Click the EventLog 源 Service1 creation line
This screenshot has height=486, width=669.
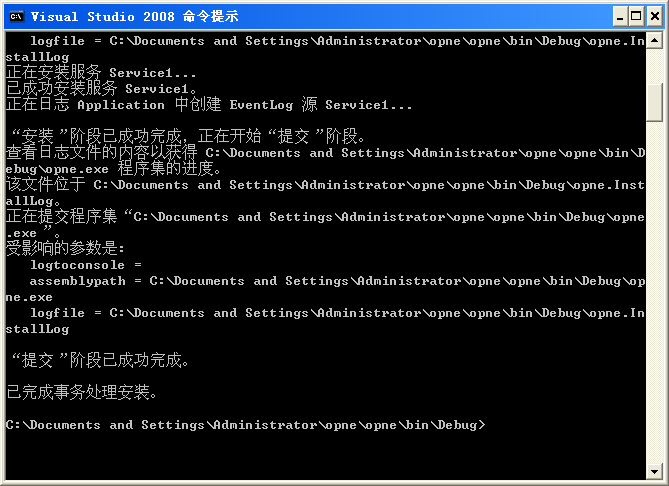[x=210, y=105]
